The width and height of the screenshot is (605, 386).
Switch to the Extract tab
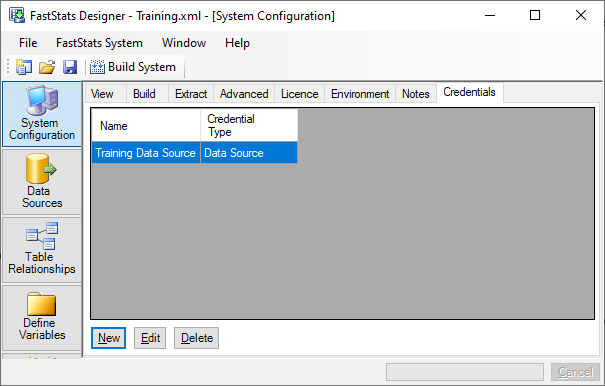(191, 94)
